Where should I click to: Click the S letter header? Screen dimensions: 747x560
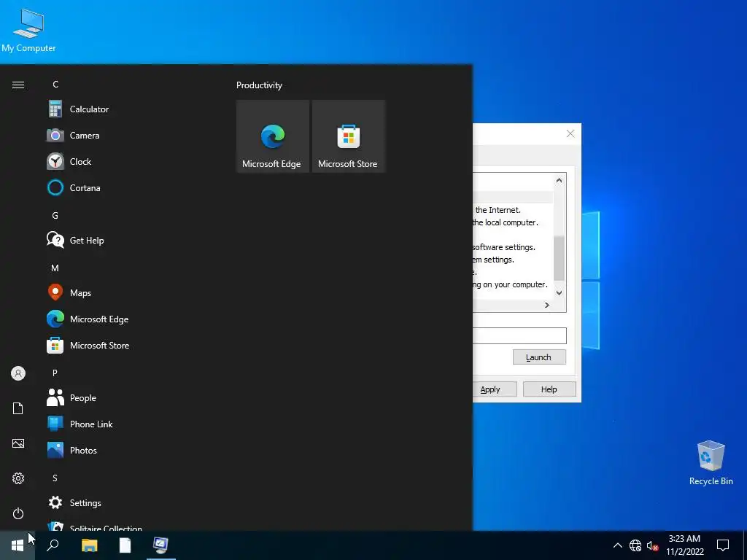[55, 478]
